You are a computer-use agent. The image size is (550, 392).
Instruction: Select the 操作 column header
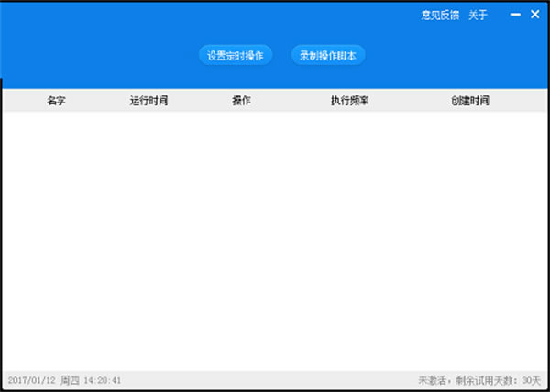point(241,101)
